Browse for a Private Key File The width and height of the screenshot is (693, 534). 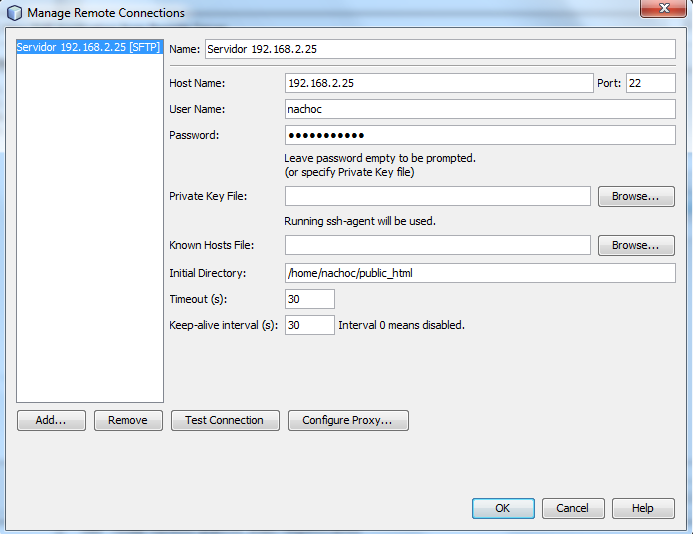(636, 196)
